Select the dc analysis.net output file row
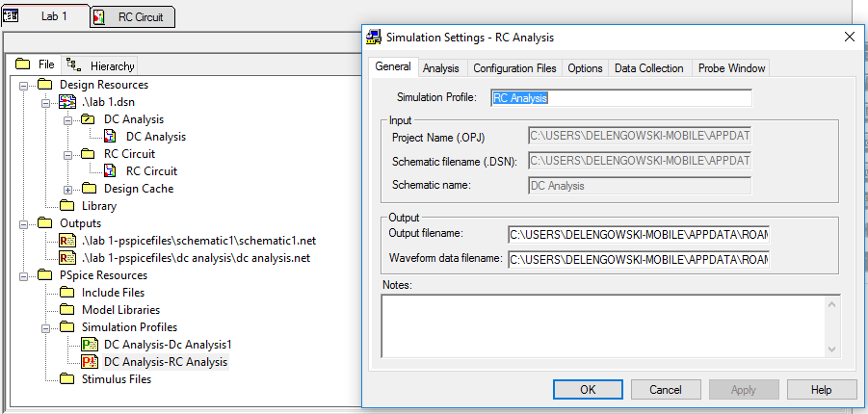 196,258
